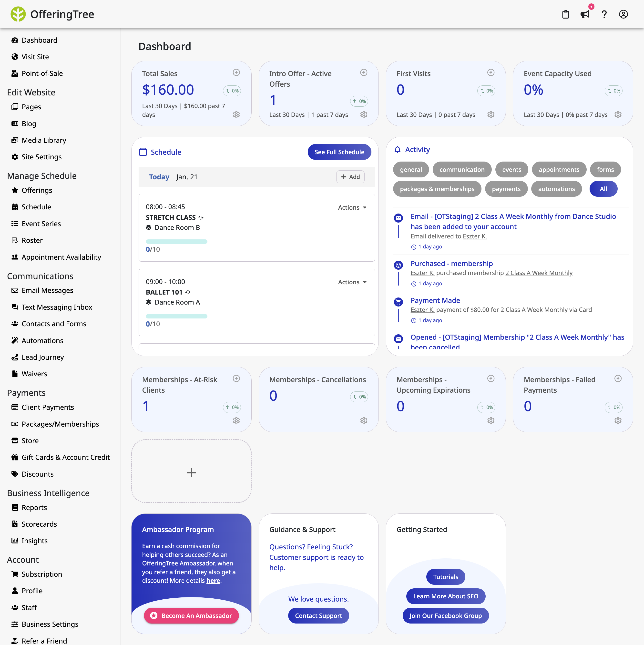The width and height of the screenshot is (644, 645).
Task: Open Gift Cards & Account Credit
Action: point(65,457)
